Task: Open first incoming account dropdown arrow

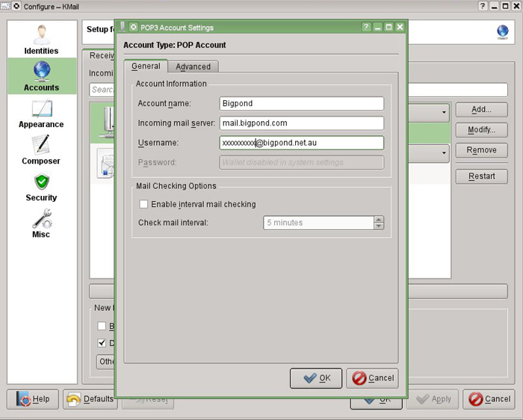Action: 444,112
